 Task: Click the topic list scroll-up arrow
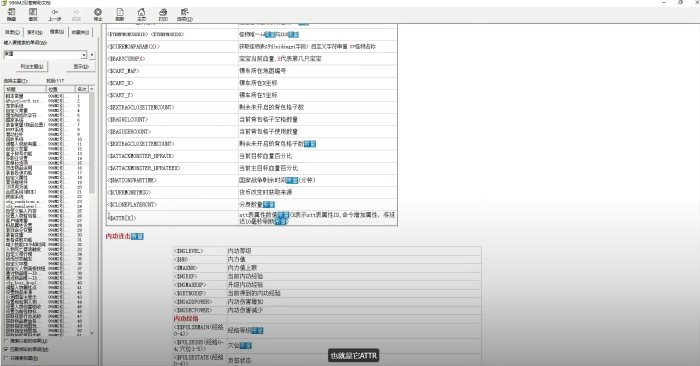click(92, 89)
